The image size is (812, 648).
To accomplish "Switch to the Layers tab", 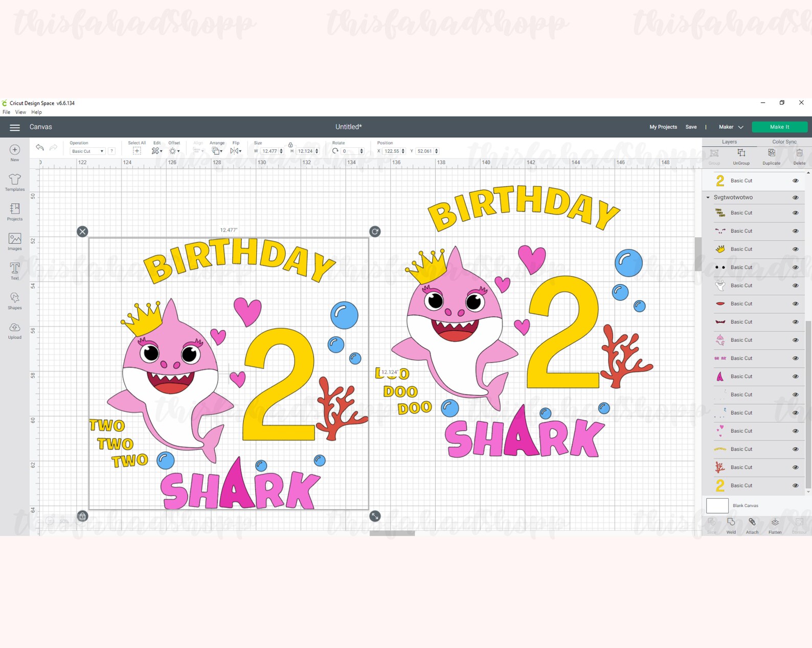I will (x=729, y=142).
